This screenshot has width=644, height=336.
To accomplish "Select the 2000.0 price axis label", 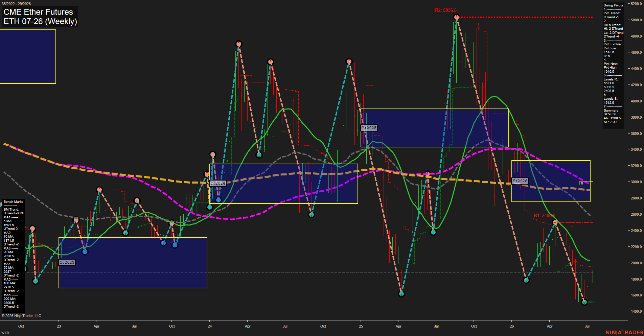I will [636, 263].
